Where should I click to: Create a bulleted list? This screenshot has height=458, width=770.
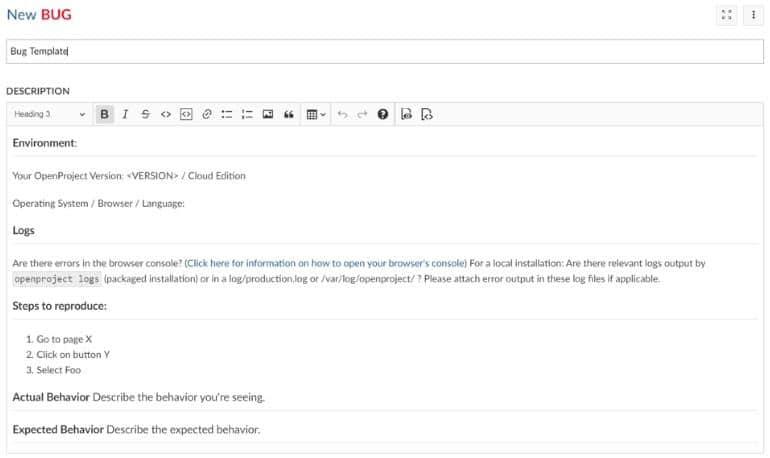(x=227, y=114)
